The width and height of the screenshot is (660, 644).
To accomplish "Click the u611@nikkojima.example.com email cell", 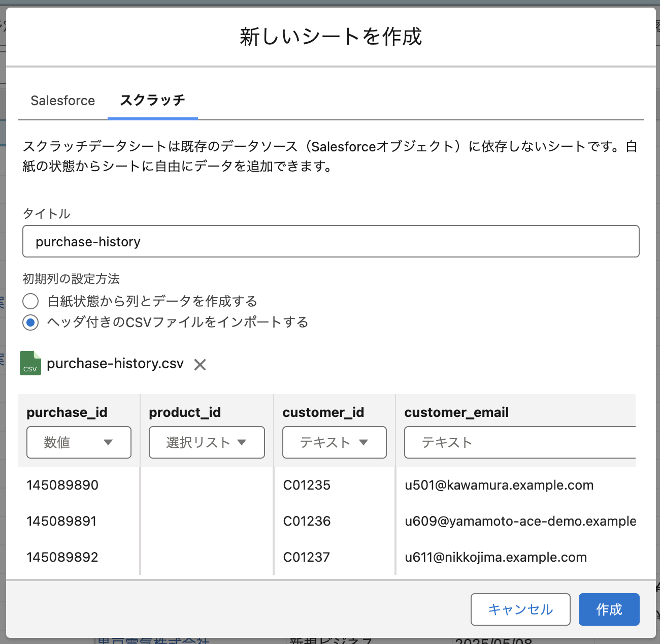I will click(496, 557).
